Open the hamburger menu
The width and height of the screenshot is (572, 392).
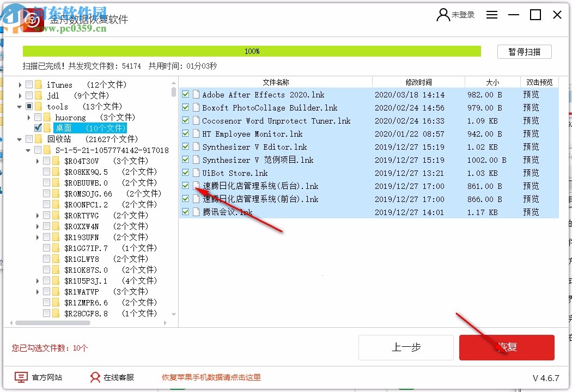(x=492, y=15)
